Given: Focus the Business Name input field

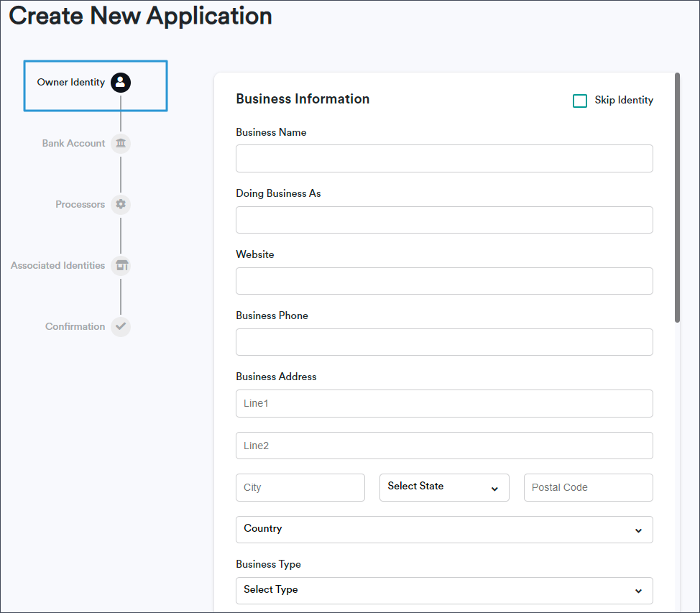Looking at the screenshot, I should point(444,159).
